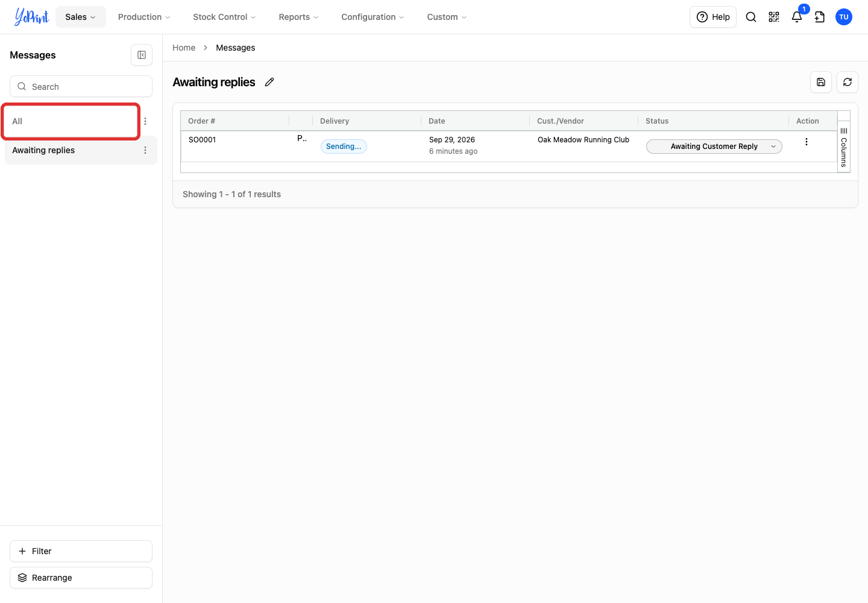The height and width of the screenshot is (603, 868).
Task: Select the All messages view
Action: click(x=71, y=121)
